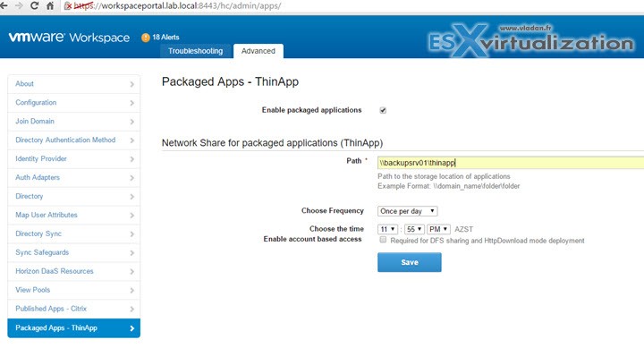
Task: Select Packaged Apps - ThinApp menu item
Action: tap(74, 327)
